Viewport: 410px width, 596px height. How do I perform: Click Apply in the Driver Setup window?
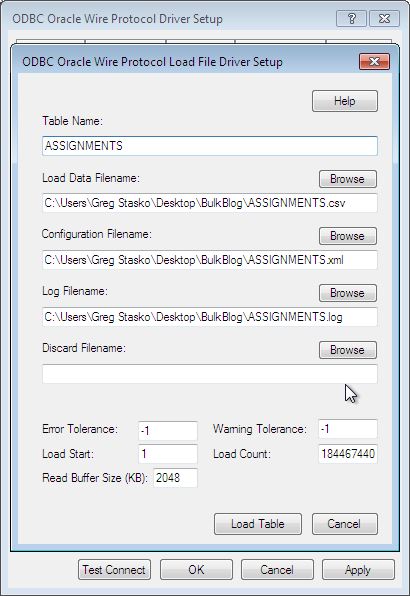358,570
